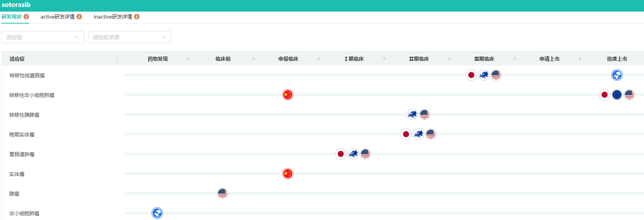Click info icon next to 研发现状
Screen dimensions: 644x220
(26, 17)
